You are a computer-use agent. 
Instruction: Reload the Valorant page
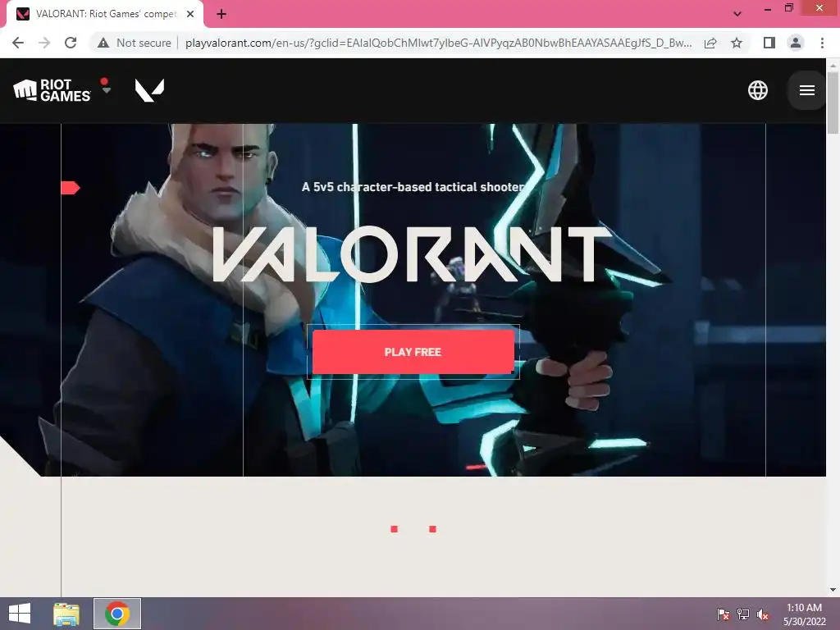(71, 43)
